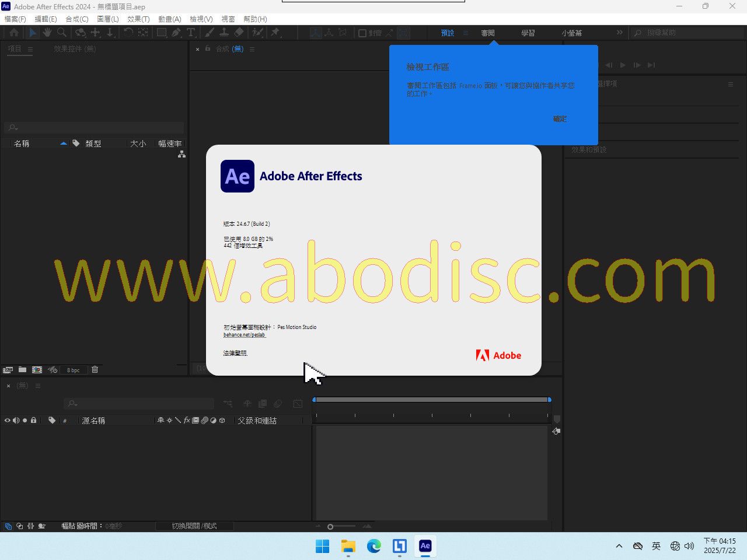747x560 pixels.
Task: Select the Zoom magnifier tool
Action: tap(61, 33)
